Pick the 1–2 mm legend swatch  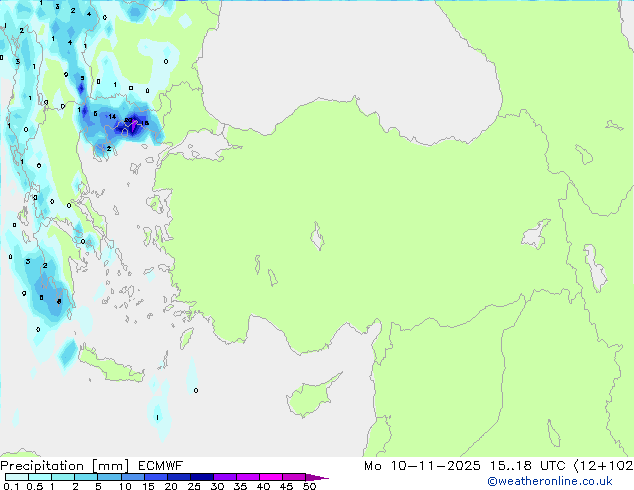[x=63, y=477]
